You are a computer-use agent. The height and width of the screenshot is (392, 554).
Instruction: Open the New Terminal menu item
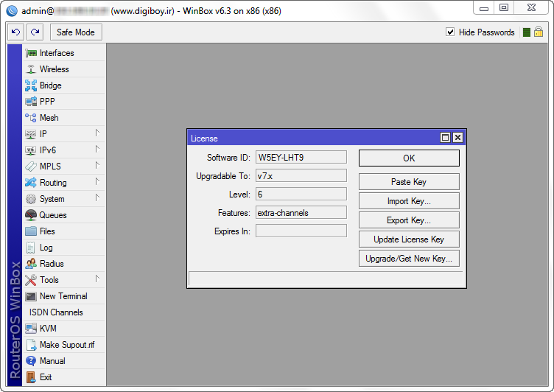pyautogui.click(x=64, y=296)
